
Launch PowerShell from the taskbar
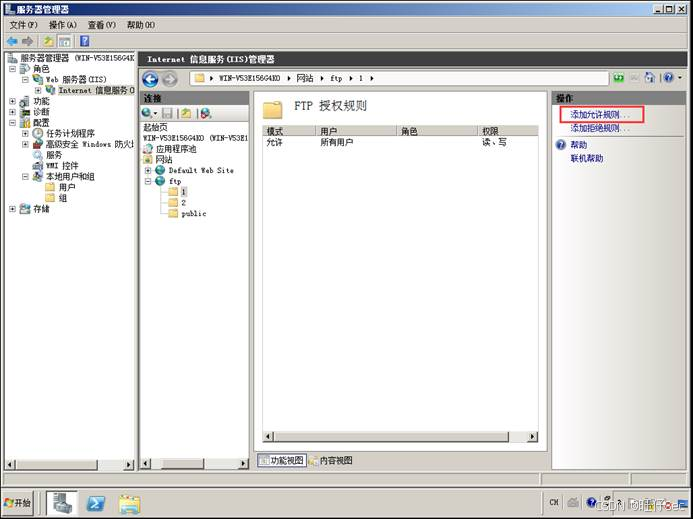tap(95, 503)
